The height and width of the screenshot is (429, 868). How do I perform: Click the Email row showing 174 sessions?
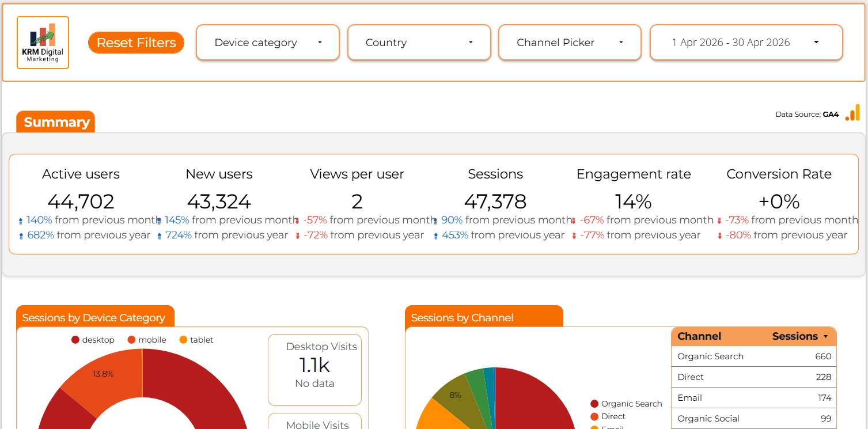[754, 398]
